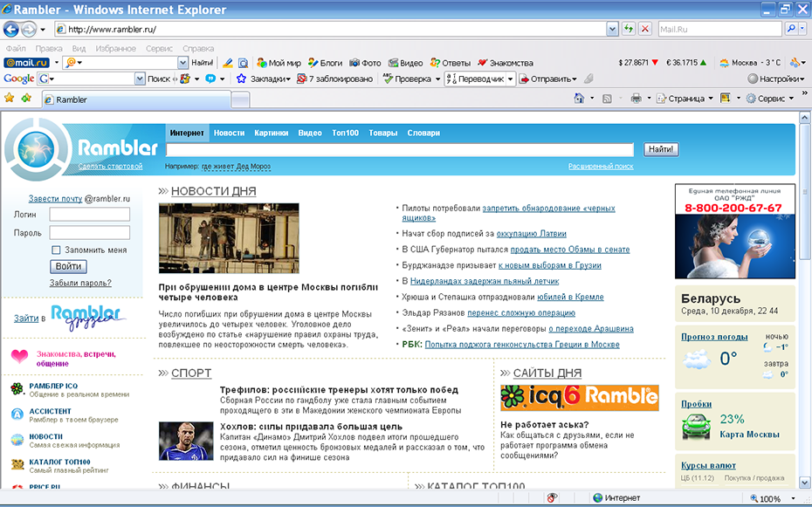Open the Забыли пароль? link
The width and height of the screenshot is (812, 507).
click(x=80, y=283)
